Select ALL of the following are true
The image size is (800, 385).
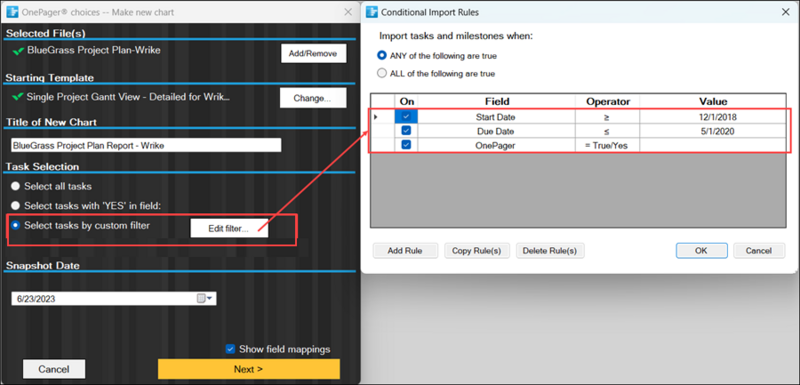[381, 73]
